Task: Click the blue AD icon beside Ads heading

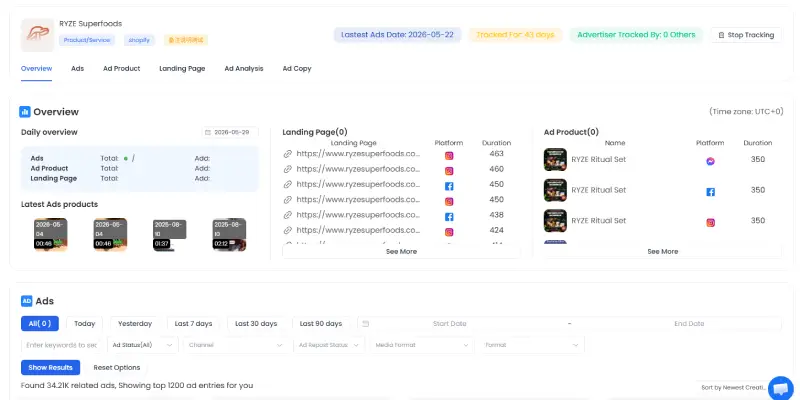Action: coord(27,301)
